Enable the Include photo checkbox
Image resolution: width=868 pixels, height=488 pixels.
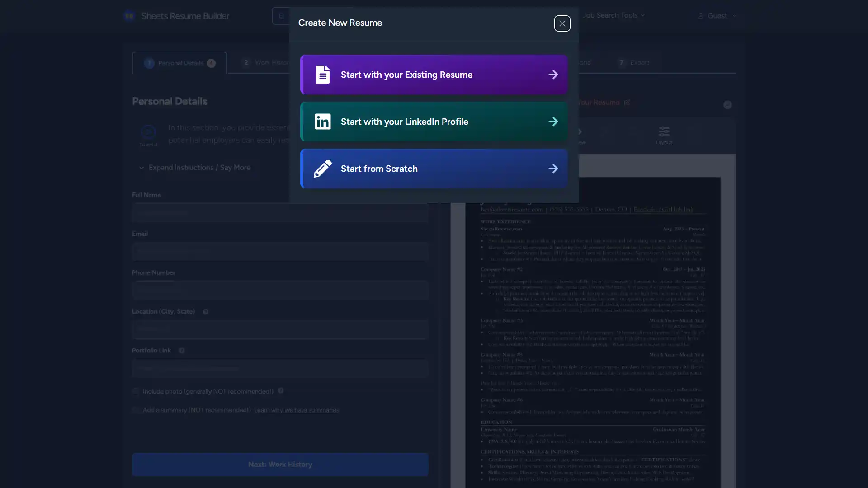136,391
